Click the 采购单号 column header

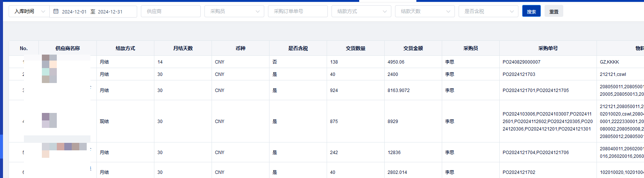pos(548,48)
